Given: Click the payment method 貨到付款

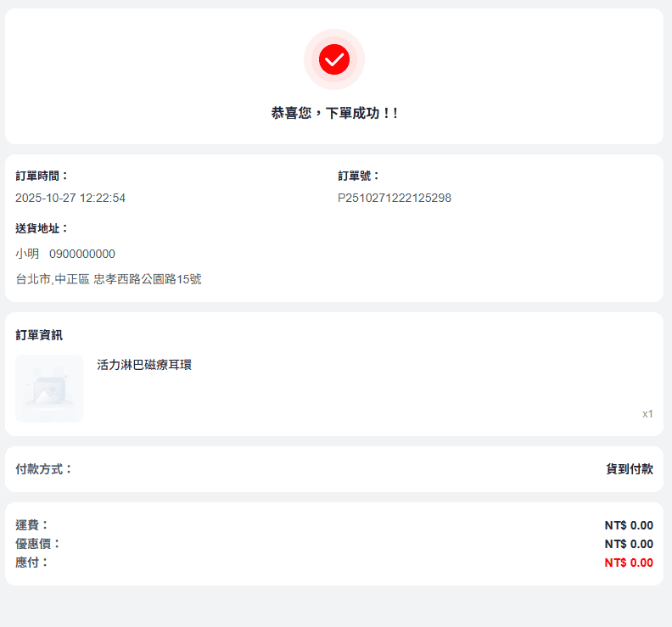Looking at the screenshot, I should (x=630, y=469).
